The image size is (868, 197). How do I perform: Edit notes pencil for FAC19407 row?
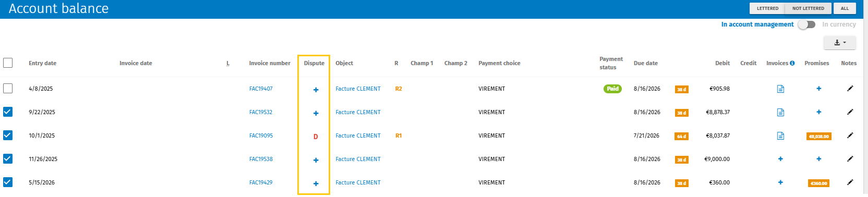[x=850, y=89]
